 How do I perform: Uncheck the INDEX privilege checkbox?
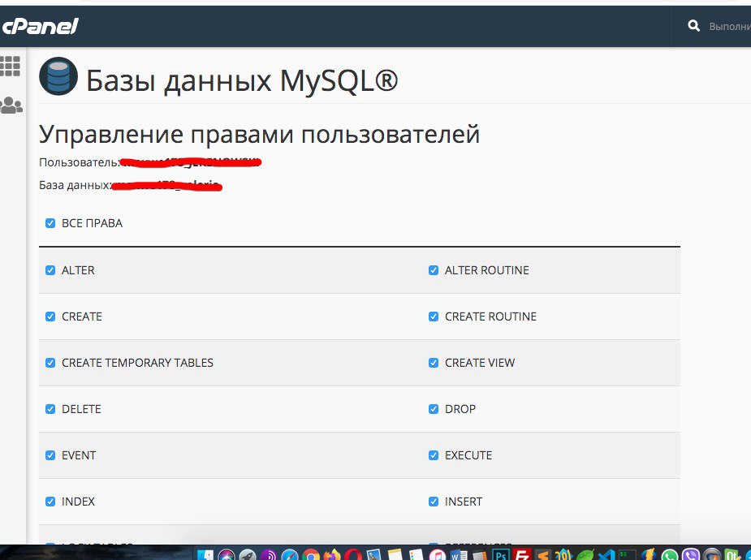point(50,502)
